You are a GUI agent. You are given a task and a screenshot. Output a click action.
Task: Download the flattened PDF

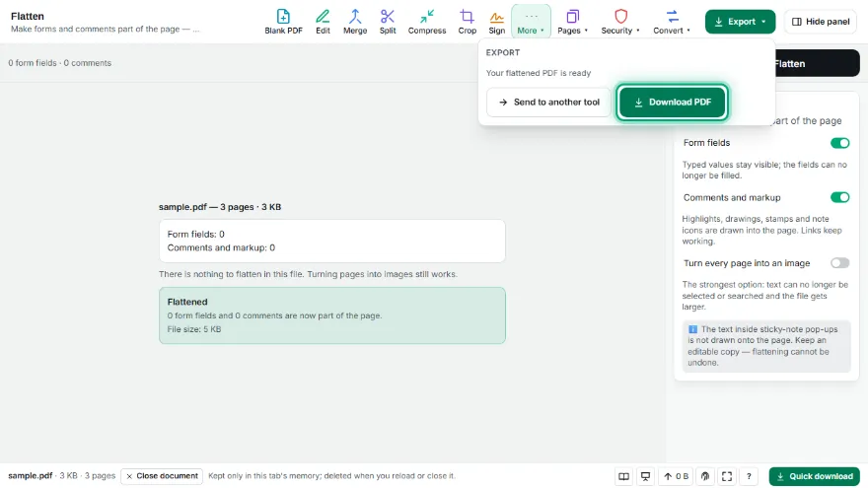(672, 102)
